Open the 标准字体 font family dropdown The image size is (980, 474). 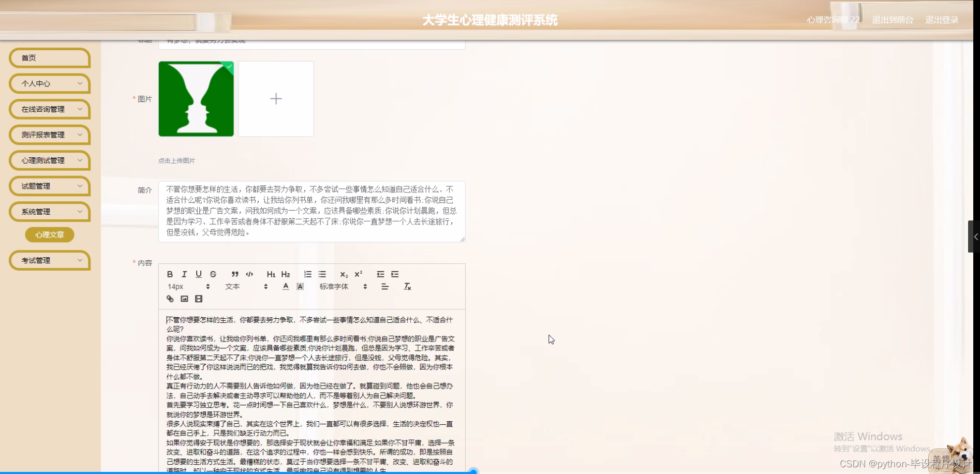coord(335,286)
